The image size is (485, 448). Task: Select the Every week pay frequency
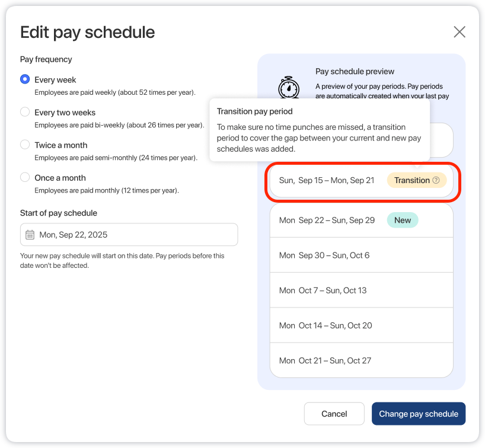tap(25, 79)
